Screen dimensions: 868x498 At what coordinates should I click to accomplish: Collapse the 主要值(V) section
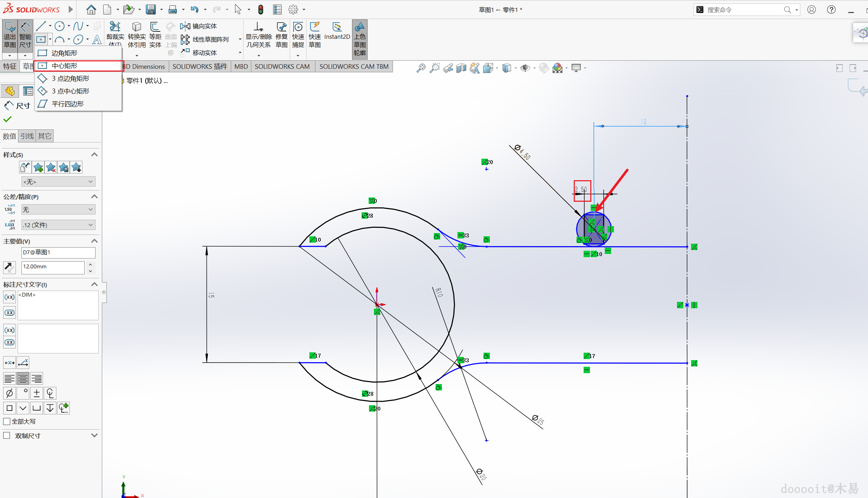pos(94,241)
